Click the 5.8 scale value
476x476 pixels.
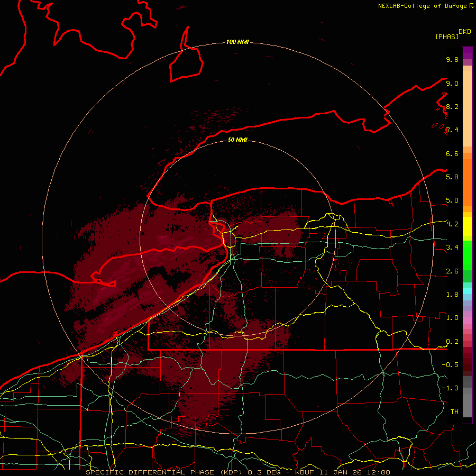click(452, 177)
